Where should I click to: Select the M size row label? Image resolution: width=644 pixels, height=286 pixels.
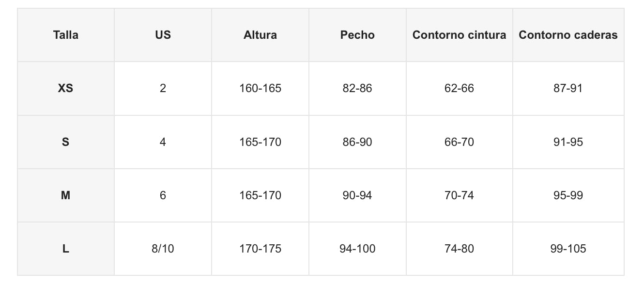[x=66, y=195]
